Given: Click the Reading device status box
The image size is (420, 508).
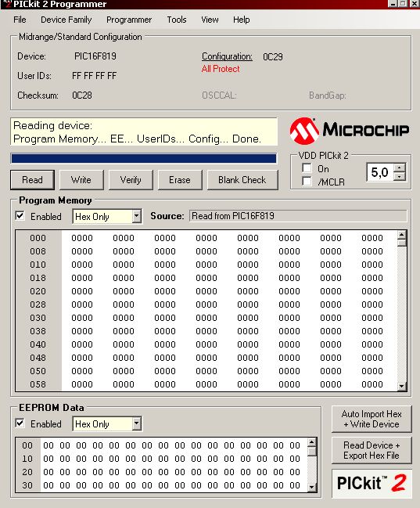Looking at the screenshot, I should (144, 132).
